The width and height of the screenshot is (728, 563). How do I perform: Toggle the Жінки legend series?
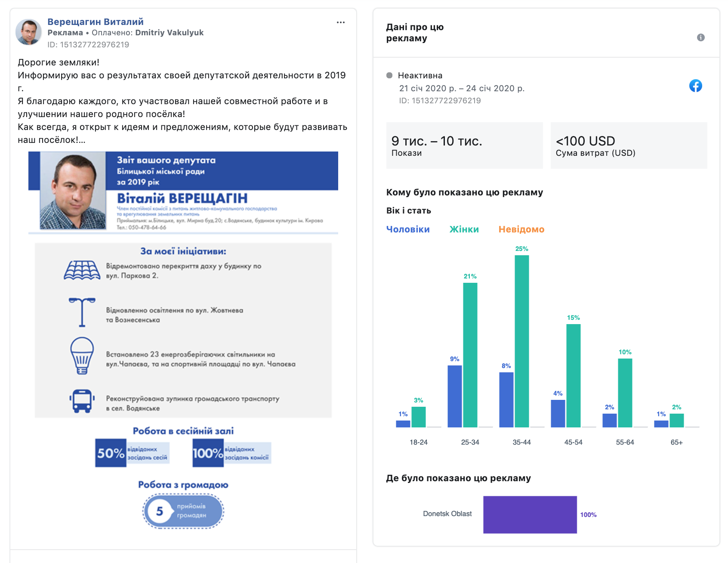(464, 229)
